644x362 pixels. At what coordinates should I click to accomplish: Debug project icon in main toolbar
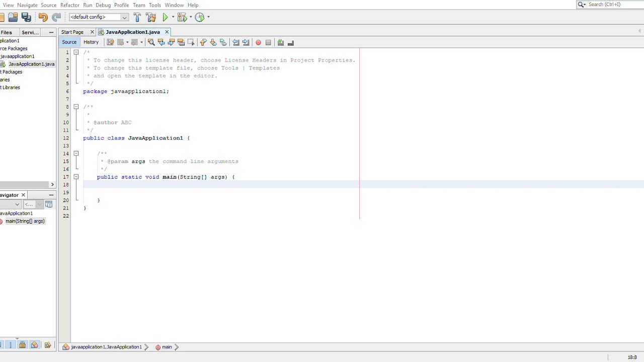point(182,17)
